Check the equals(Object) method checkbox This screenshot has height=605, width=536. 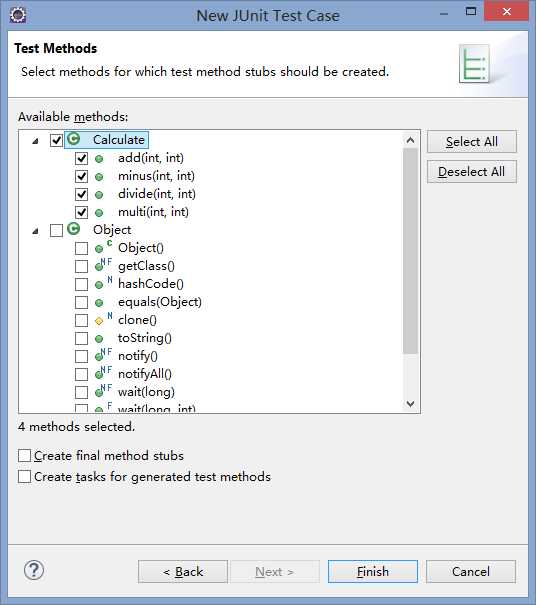[x=81, y=302]
